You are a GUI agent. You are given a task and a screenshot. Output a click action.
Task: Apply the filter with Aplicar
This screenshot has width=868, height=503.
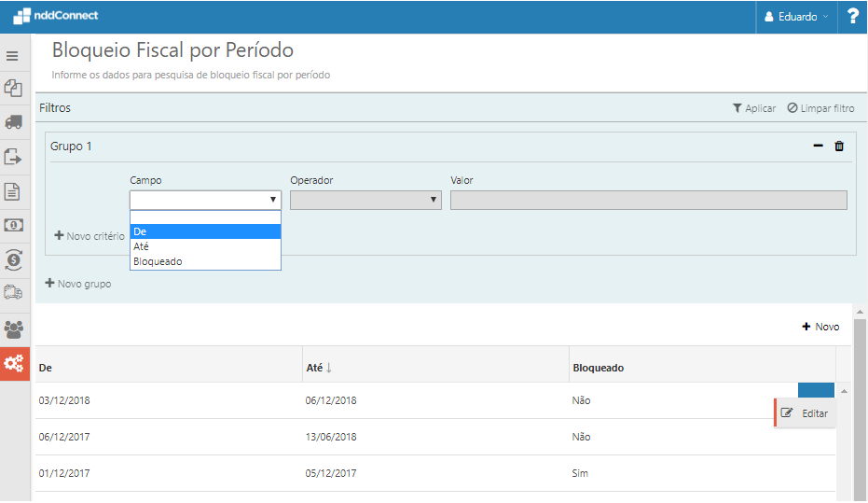pos(754,108)
